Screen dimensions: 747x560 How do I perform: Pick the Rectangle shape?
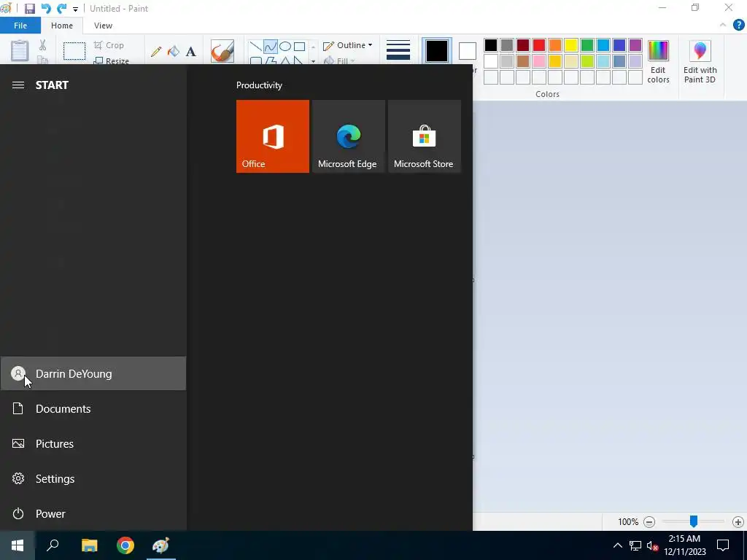pyautogui.click(x=299, y=46)
